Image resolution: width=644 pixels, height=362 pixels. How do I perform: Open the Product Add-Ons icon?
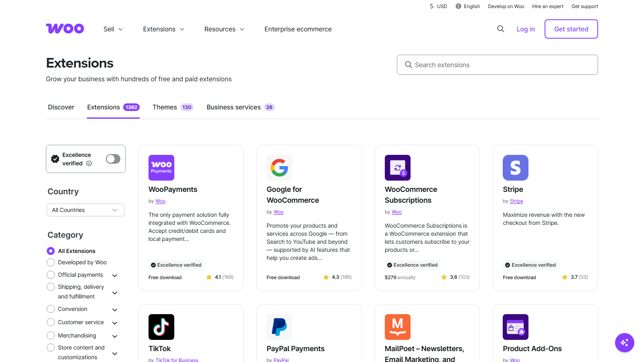point(516,327)
